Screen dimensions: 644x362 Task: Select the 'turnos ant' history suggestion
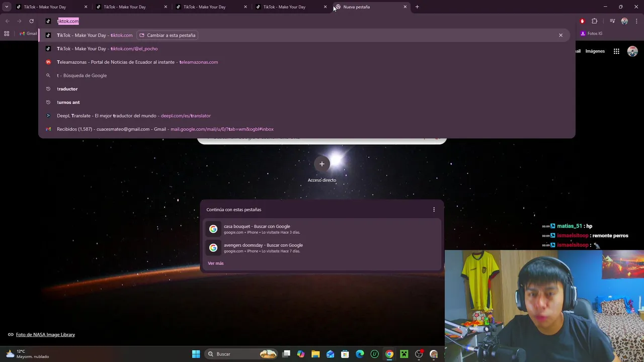pyautogui.click(x=307, y=102)
